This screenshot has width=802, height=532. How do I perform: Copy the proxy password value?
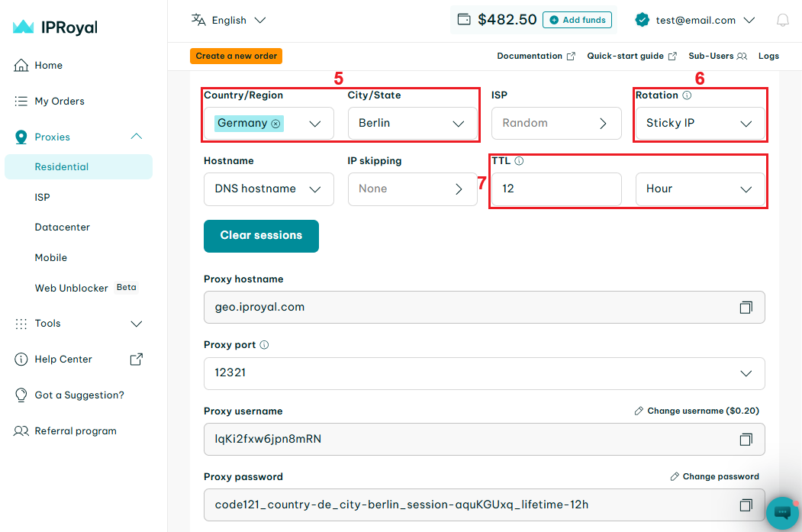click(746, 505)
